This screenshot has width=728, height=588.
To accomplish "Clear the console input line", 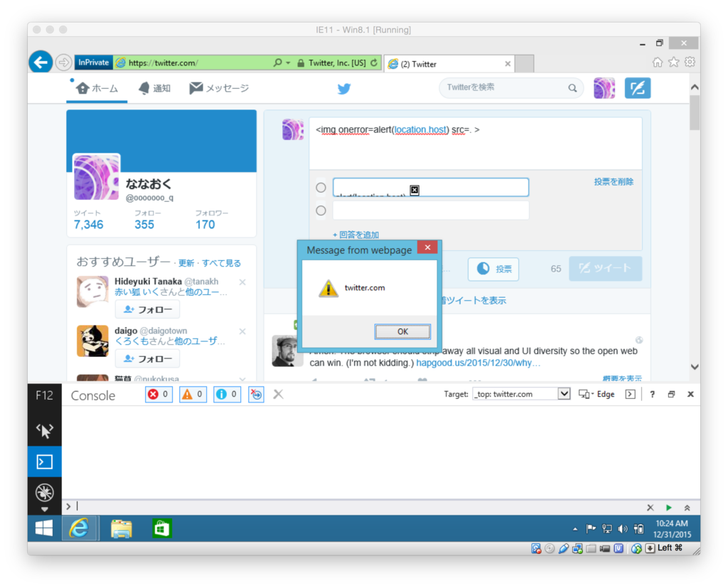I will click(x=650, y=508).
